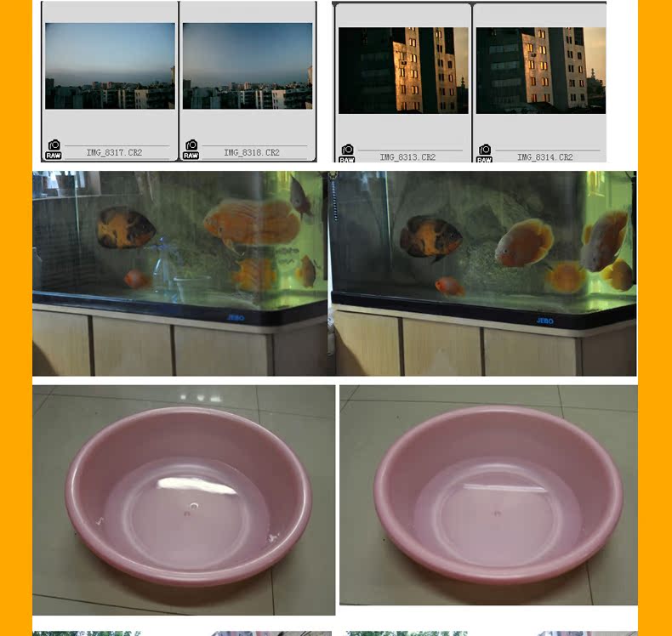Click the IMG_8318.CR2 filename label
The width and height of the screenshot is (672, 636).
252,152
